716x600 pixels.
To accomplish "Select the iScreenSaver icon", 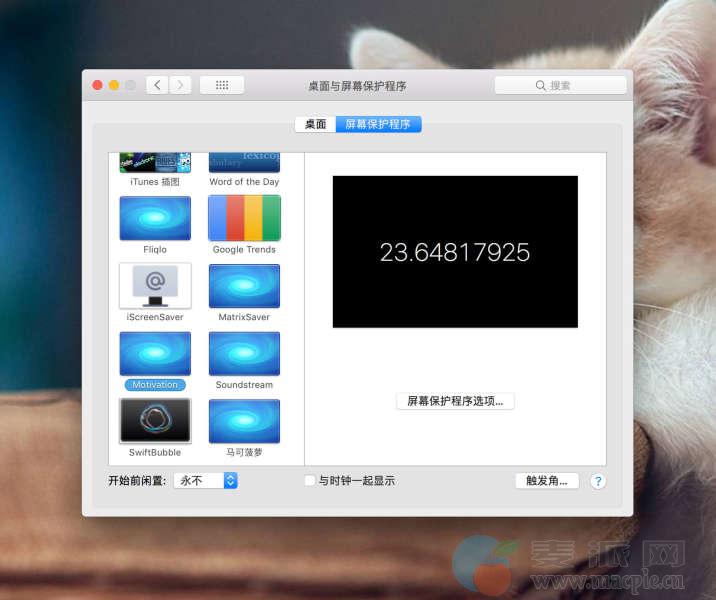I will pyautogui.click(x=155, y=286).
